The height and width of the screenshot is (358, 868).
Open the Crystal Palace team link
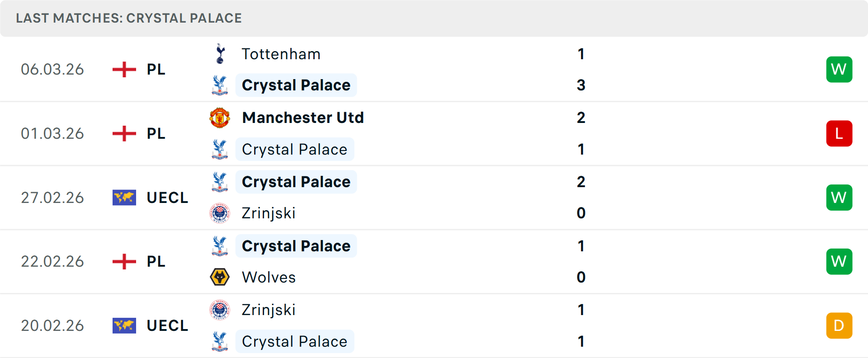pos(296,85)
